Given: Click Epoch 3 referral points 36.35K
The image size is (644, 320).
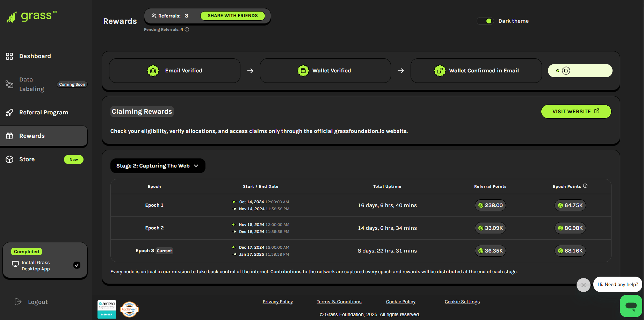Looking at the screenshot, I should coord(490,251).
